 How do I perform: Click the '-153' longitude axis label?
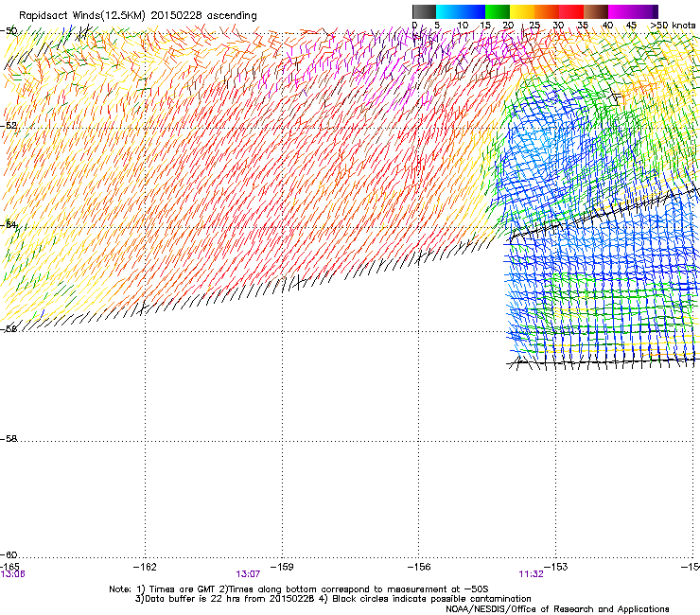tap(556, 567)
